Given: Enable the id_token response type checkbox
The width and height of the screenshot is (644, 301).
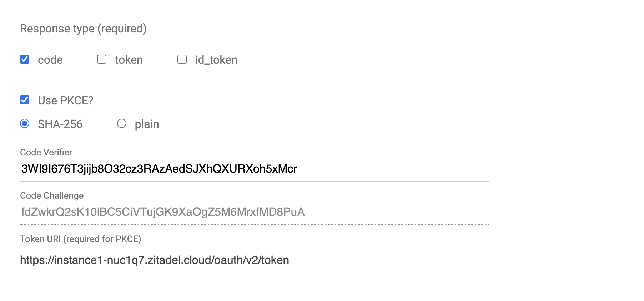Looking at the screenshot, I should click(x=182, y=60).
